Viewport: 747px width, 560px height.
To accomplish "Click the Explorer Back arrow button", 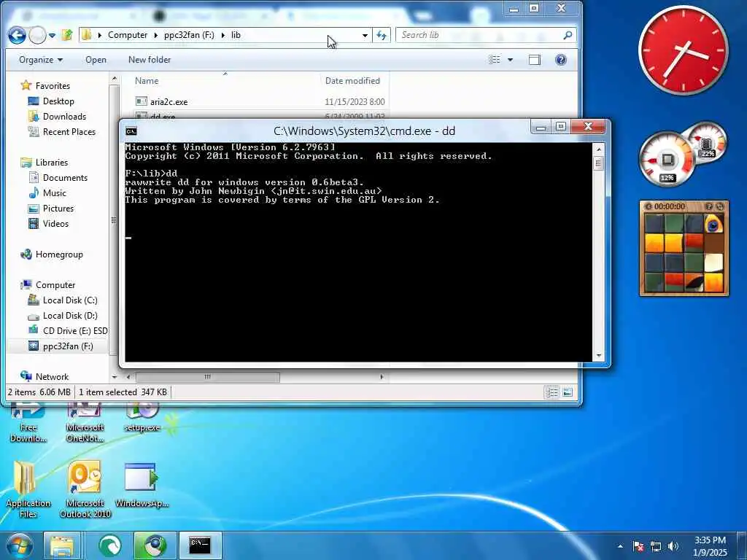I will point(17,35).
